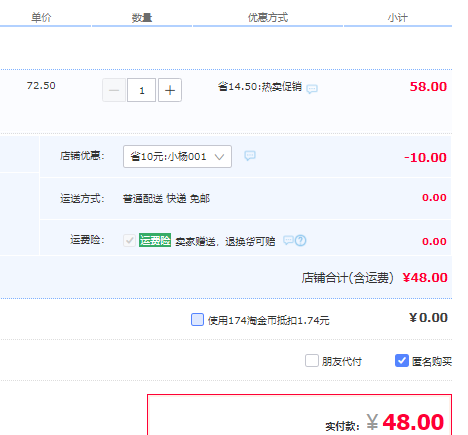Click the message icon next to store discount dropdown

(250, 156)
